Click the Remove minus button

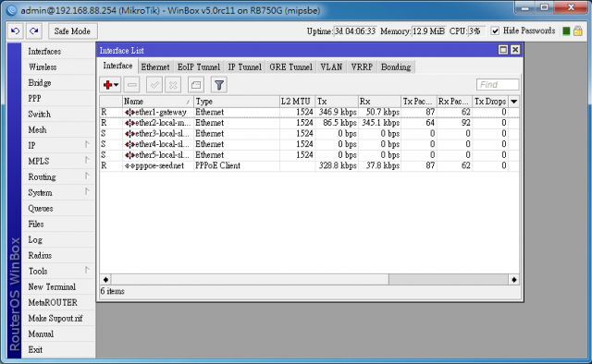point(131,85)
